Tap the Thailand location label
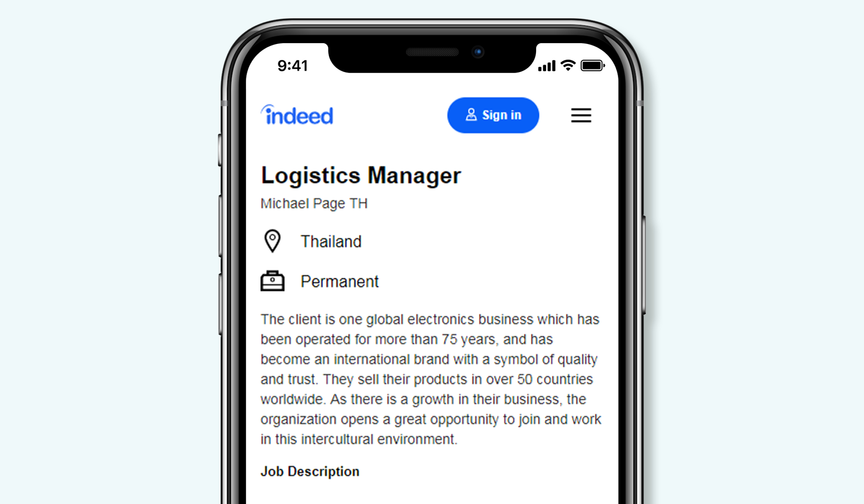This screenshot has width=864, height=504. pyautogui.click(x=332, y=241)
